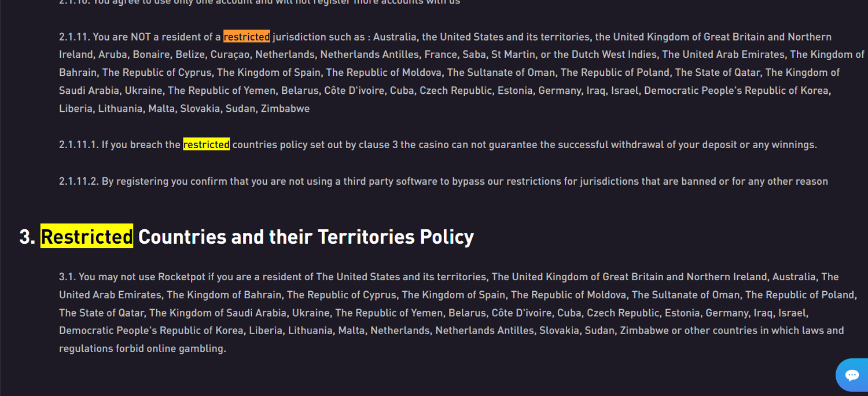Click the orange-highlighted "restricted" word

pos(247,37)
